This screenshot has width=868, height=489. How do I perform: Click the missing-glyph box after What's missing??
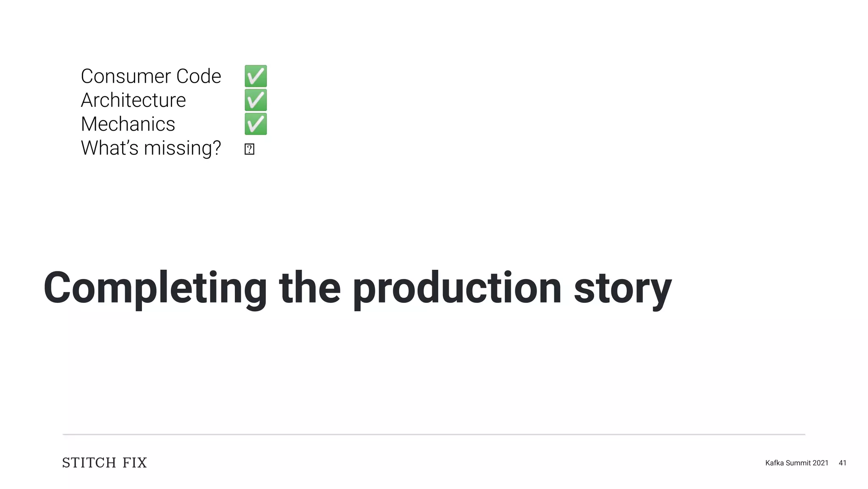point(249,149)
